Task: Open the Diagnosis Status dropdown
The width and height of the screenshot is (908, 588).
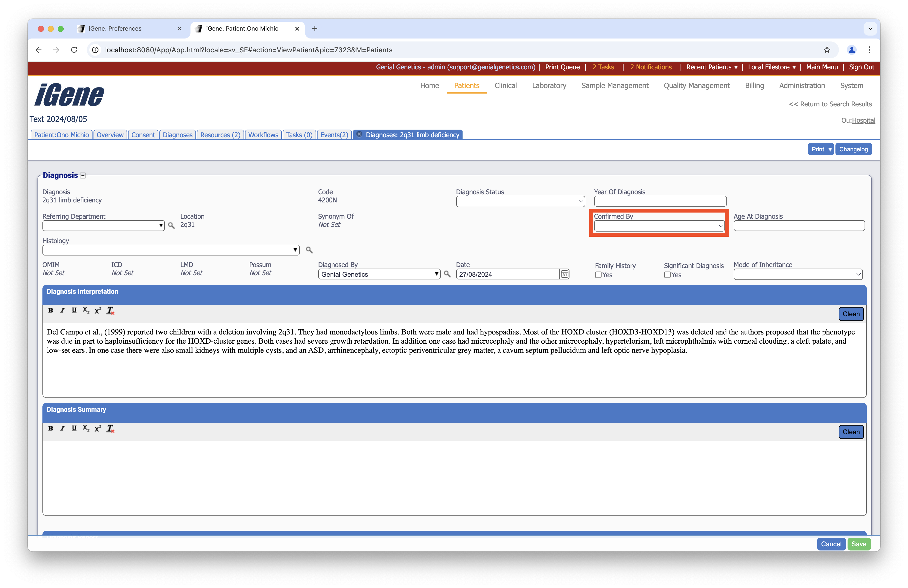Action: point(520,201)
